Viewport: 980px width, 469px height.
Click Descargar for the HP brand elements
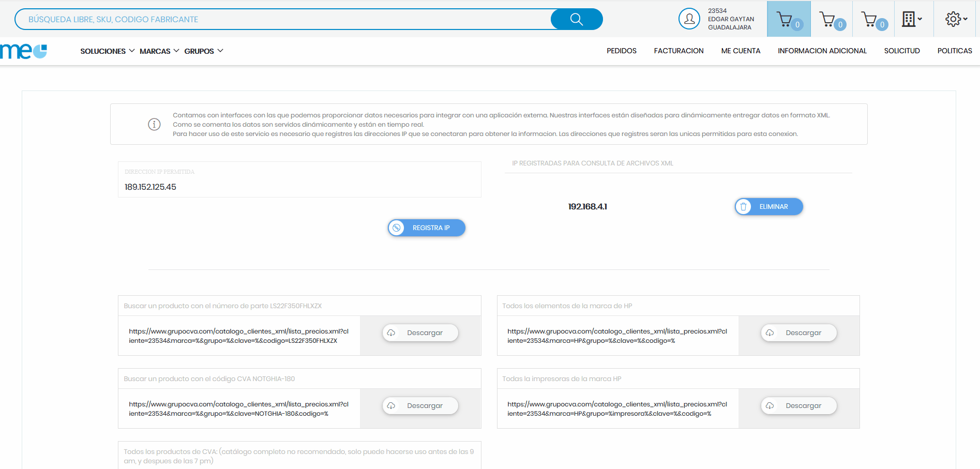coord(798,332)
